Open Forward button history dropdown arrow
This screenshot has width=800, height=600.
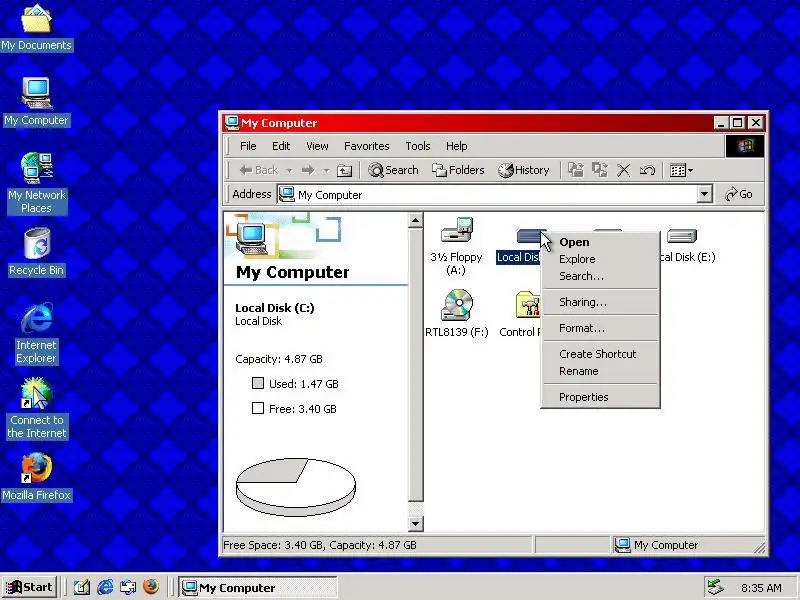point(326,170)
